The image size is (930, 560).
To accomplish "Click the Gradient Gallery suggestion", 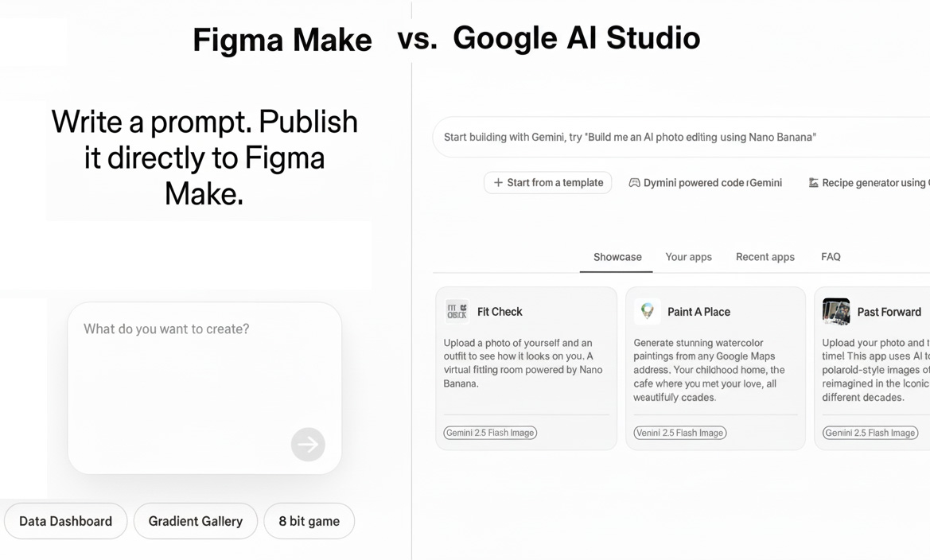I will (x=195, y=521).
